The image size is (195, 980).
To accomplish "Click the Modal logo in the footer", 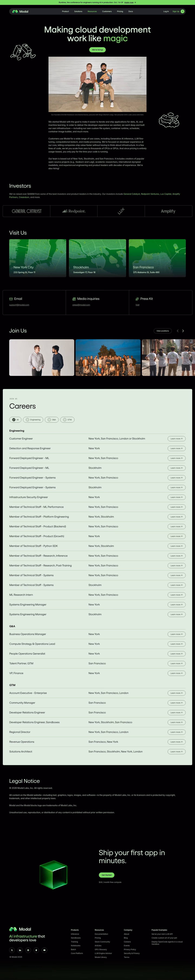I will [20, 929].
